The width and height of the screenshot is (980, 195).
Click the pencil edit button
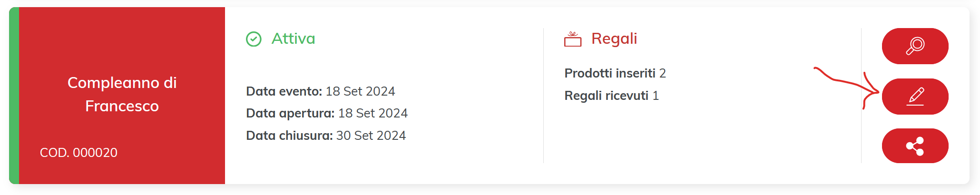pos(915,97)
